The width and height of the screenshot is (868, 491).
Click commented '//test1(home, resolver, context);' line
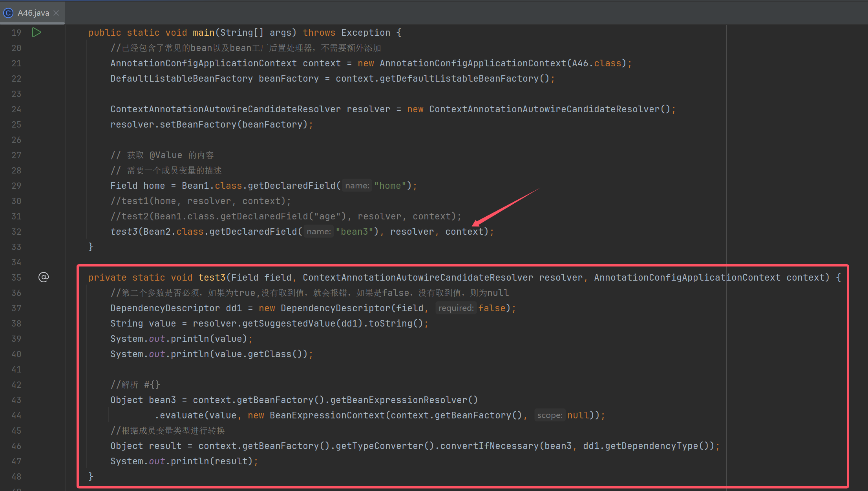(201, 201)
